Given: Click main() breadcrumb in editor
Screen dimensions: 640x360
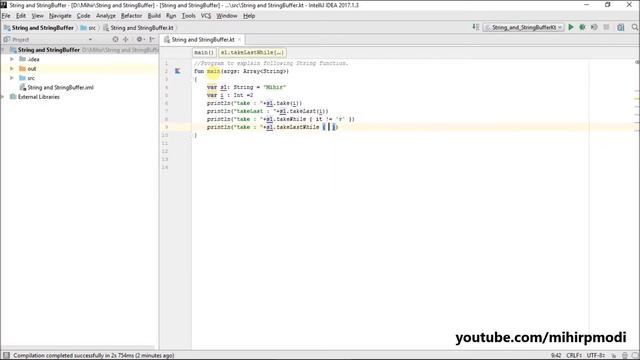Looking at the screenshot, I should 204,53.
